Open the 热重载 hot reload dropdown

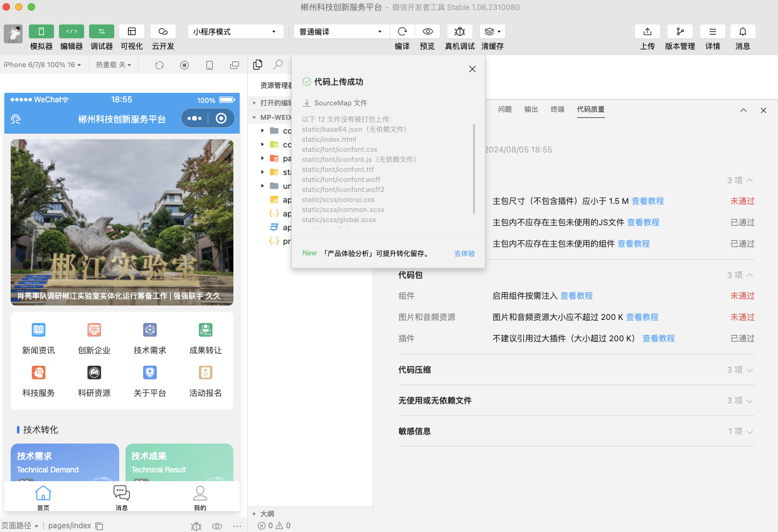click(x=114, y=65)
